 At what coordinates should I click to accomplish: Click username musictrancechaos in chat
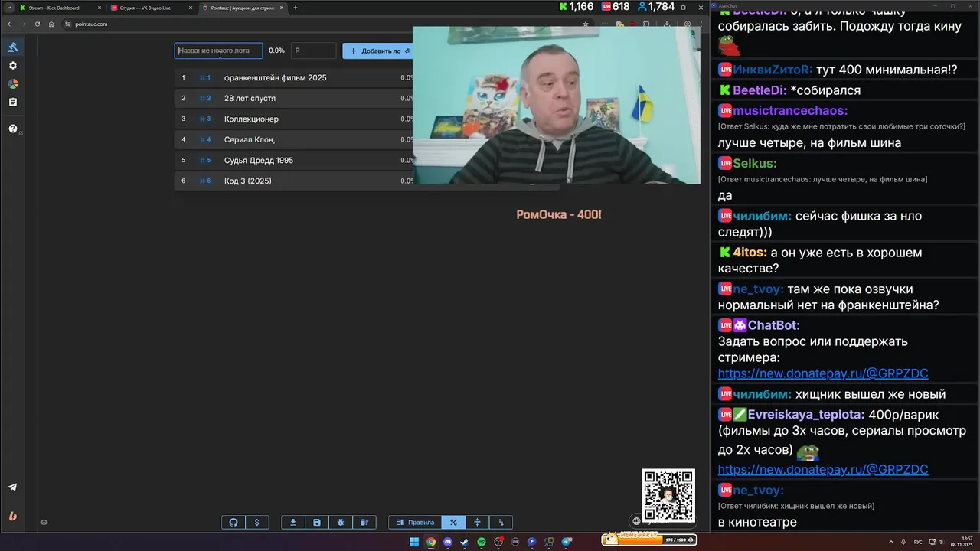(x=790, y=111)
